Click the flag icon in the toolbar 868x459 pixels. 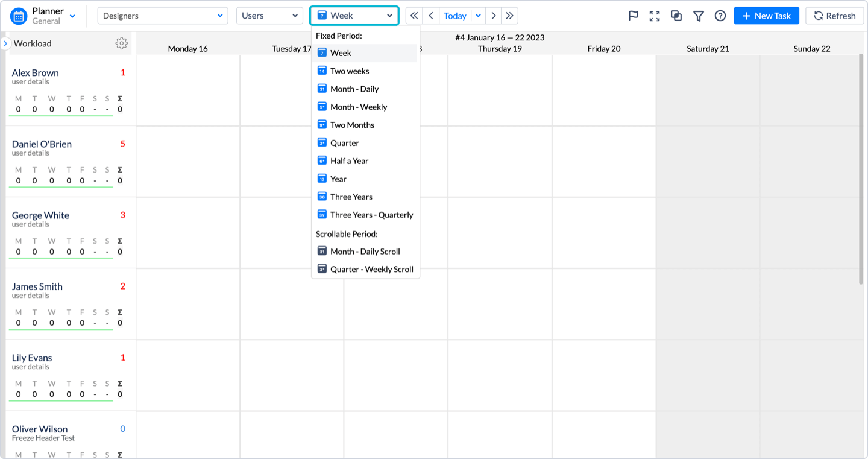tap(633, 16)
